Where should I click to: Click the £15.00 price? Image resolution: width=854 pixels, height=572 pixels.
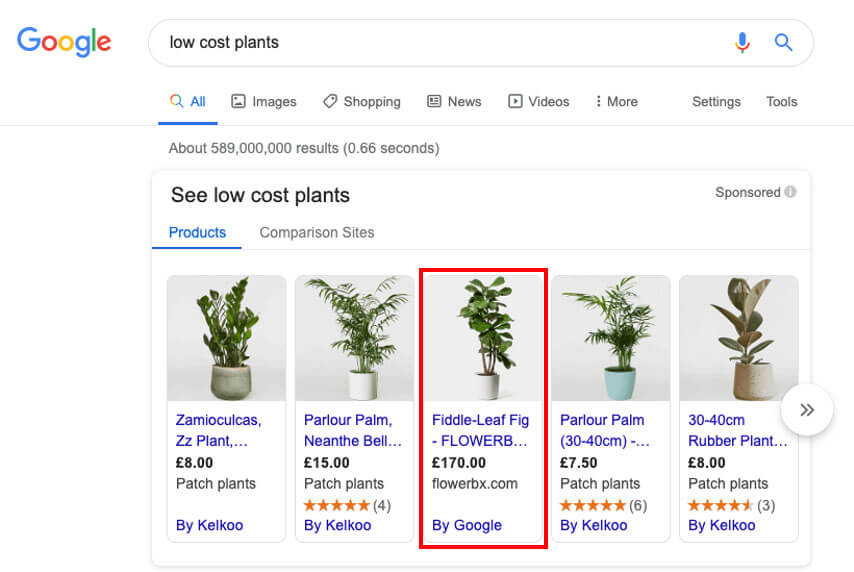pos(326,463)
